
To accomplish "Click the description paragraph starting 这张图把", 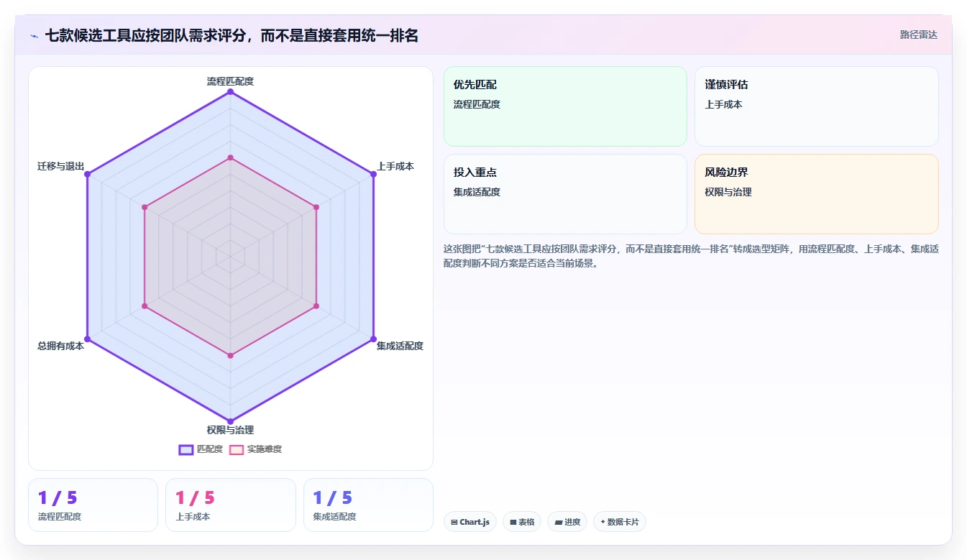I will (691, 256).
